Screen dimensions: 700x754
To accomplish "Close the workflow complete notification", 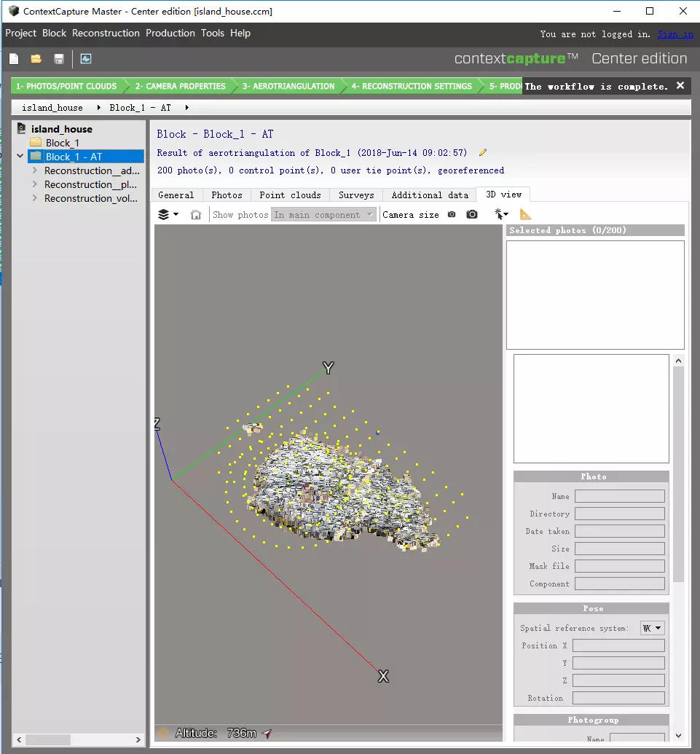I will click(680, 85).
